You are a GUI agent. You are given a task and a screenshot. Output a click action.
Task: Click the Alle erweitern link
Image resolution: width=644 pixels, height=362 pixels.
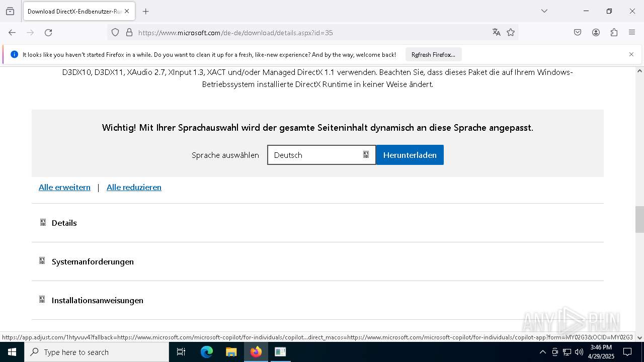point(64,187)
